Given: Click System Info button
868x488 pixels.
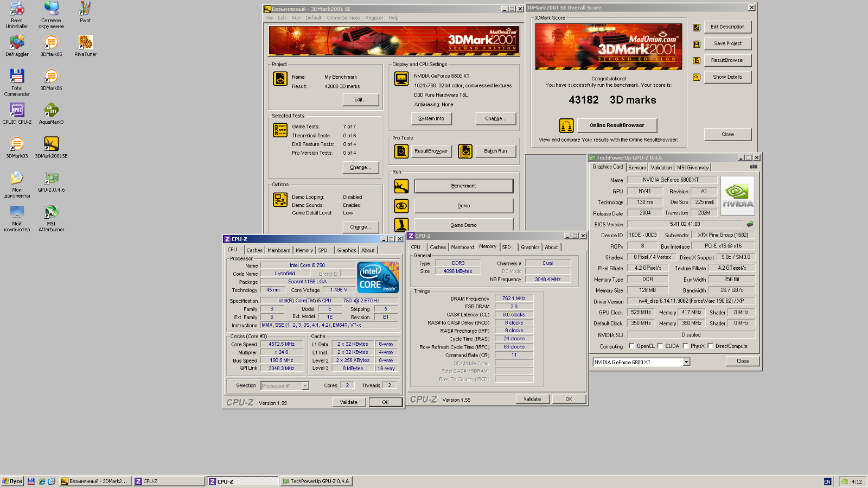Looking at the screenshot, I should point(431,118).
